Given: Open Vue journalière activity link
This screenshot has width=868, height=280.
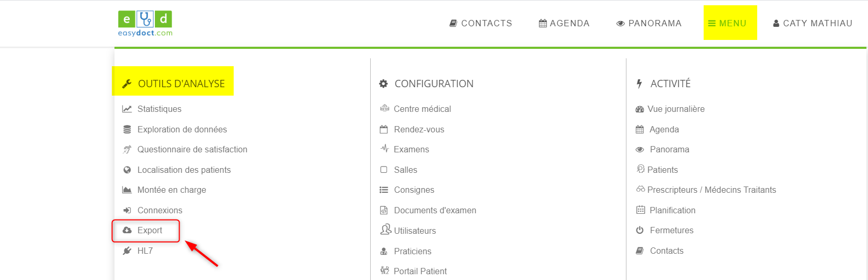Looking at the screenshot, I should pyautogui.click(x=676, y=109).
